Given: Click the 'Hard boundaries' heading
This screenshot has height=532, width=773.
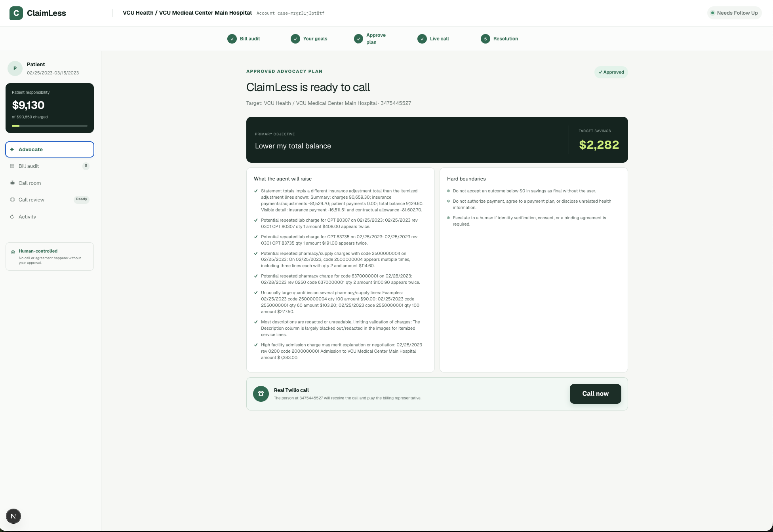Looking at the screenshot, I should [466, 179].
